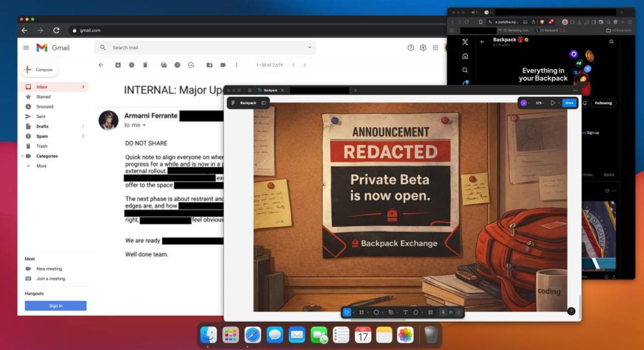
Task: Select the Move tool in Figma toolbar
Action: pos(347,312)
